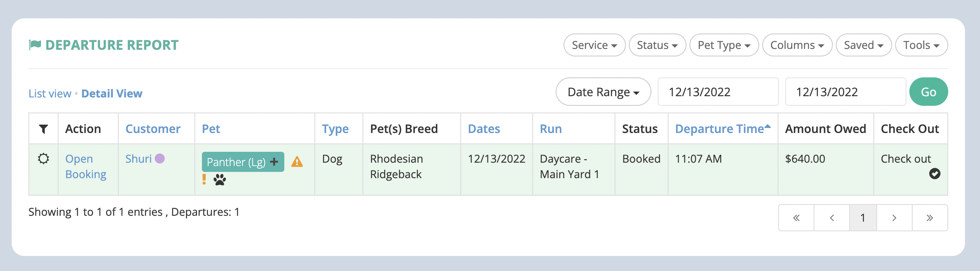The height and width of the screenshot is (271, 980).
Task: Open the Status filter dropdown
Action: pos(657,45)
